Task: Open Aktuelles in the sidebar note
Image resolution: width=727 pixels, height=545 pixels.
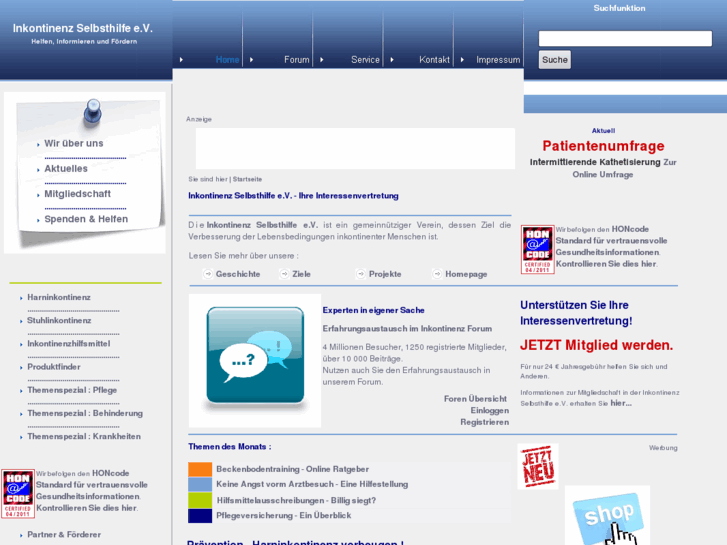Action: (x=66, y=169)
